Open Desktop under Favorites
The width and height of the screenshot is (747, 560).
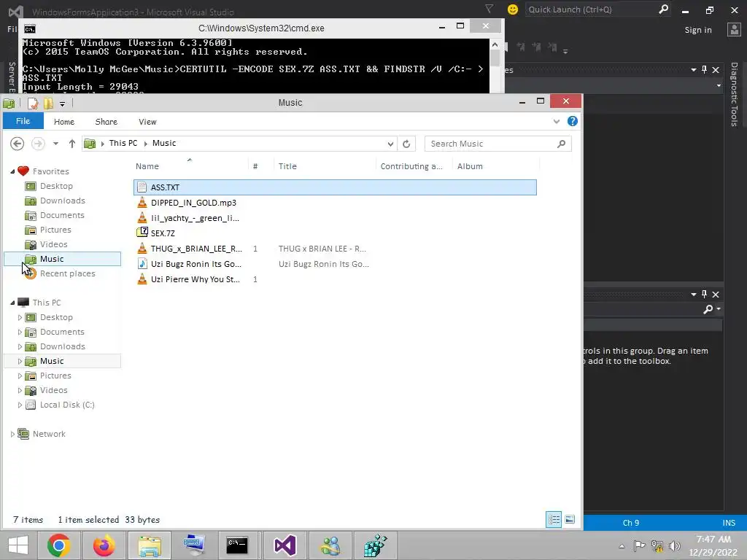[56, 186]
